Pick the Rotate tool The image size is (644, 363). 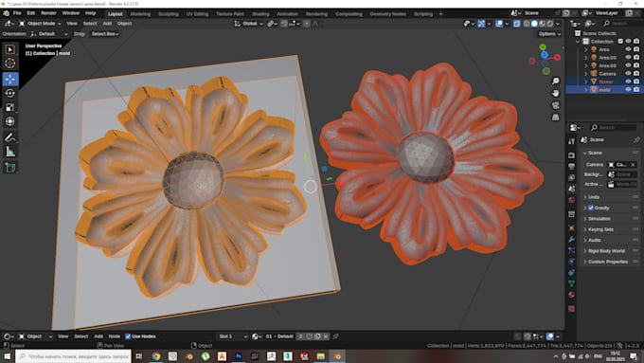coord(10,93)
